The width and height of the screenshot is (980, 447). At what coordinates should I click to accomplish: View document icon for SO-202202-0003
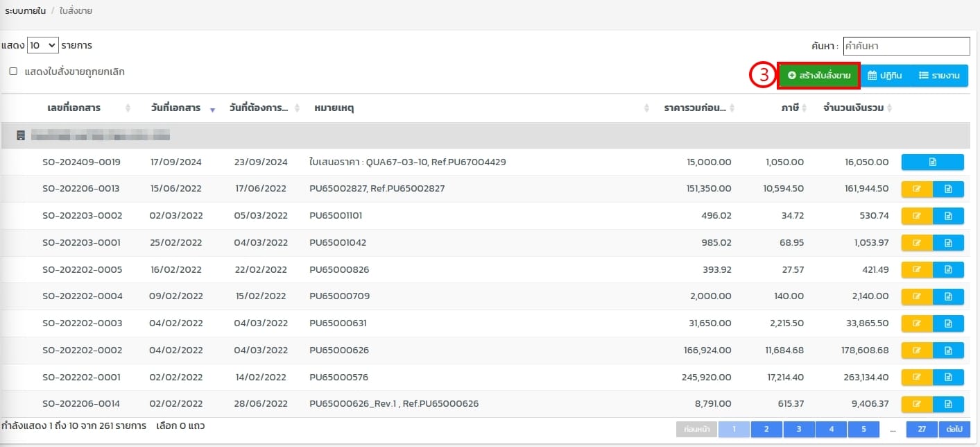tap(948, 323)
